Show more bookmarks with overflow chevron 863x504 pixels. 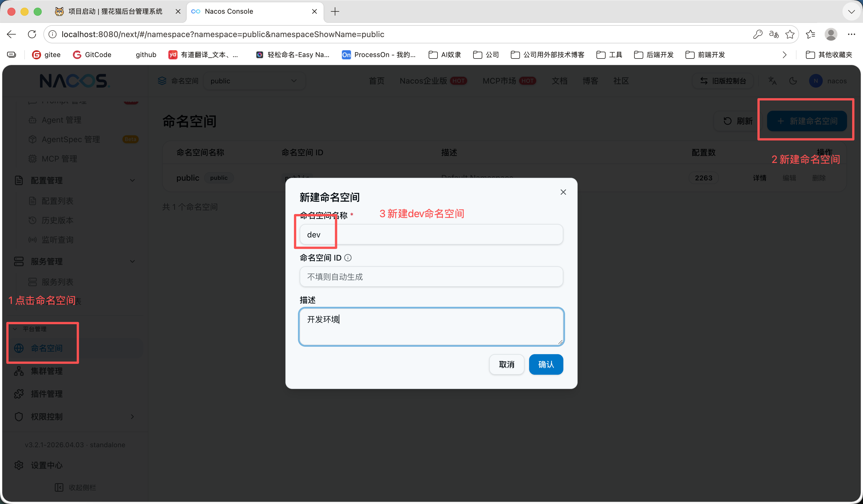coord(784,55)
